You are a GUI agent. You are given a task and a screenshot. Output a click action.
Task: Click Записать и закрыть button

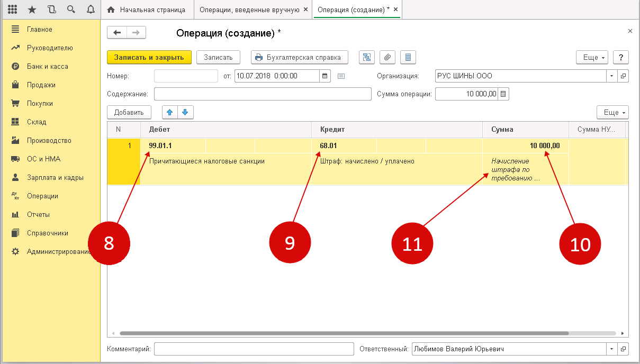point(149,57)
